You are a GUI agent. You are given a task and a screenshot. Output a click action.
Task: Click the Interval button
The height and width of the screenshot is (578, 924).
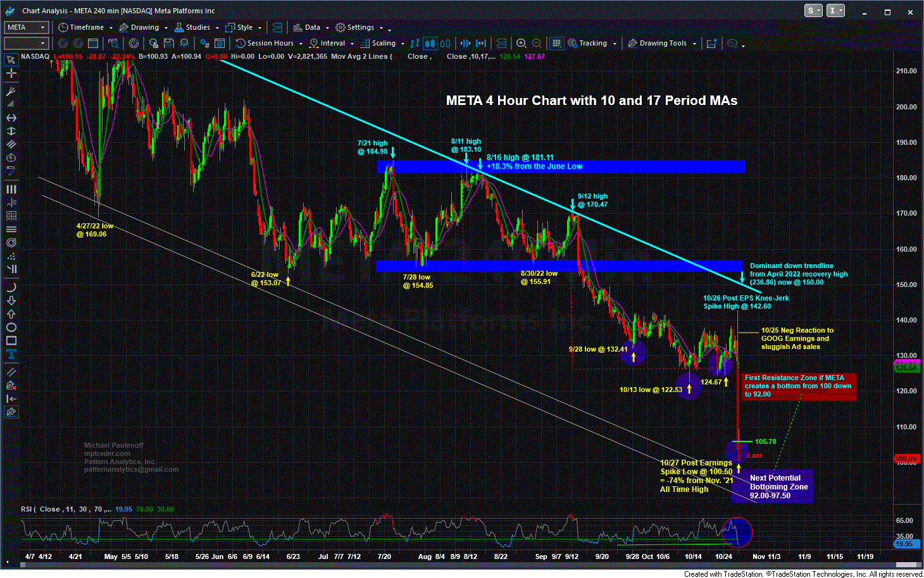(x=327, y=43)
